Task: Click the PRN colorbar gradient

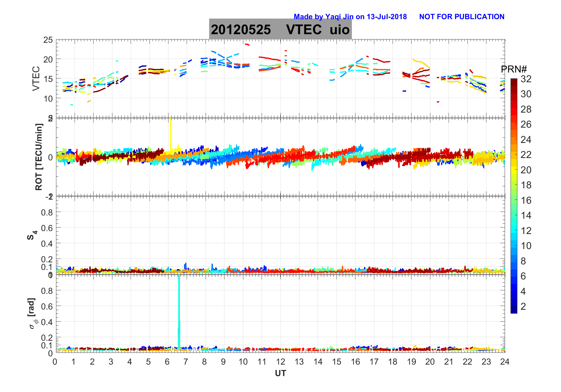Action: [514, 196]
